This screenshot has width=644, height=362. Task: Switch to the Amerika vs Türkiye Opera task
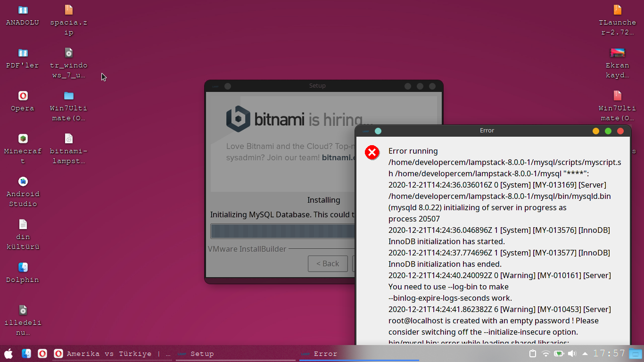click(x=112, y=354)
